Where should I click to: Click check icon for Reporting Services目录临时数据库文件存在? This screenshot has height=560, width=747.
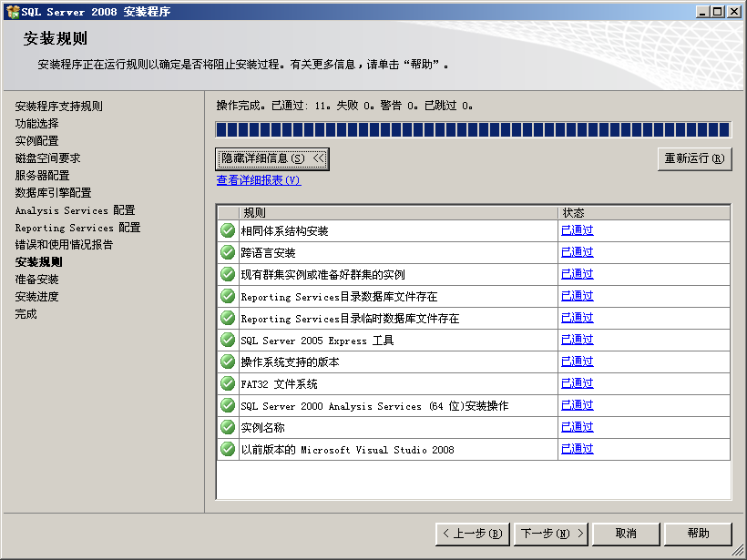pos(228,318)
